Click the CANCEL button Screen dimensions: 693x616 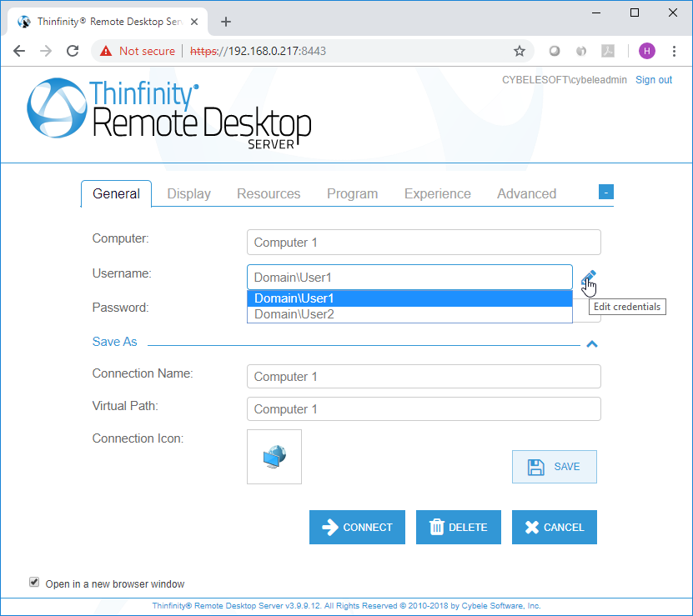pos(555,527)
